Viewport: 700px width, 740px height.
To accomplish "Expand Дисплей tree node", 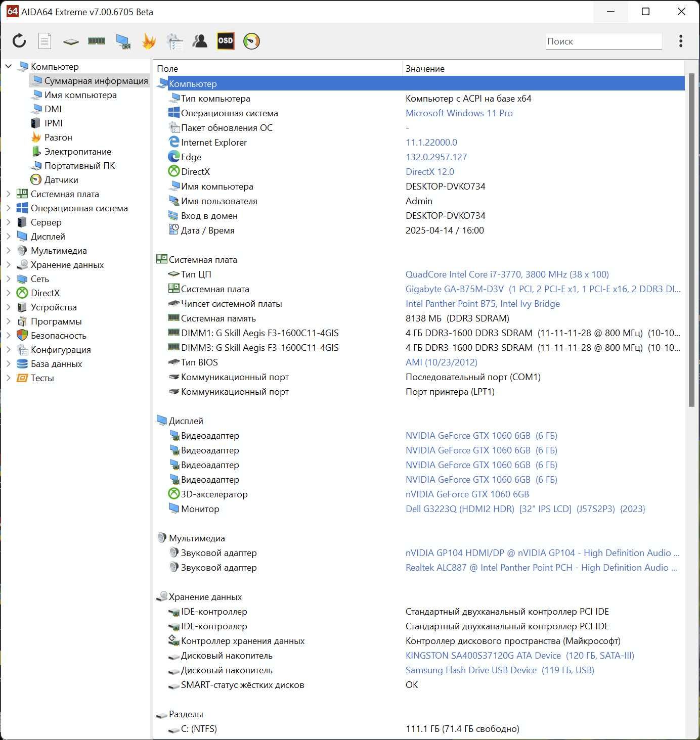I will pyautogui.click(x=9, y=236).
